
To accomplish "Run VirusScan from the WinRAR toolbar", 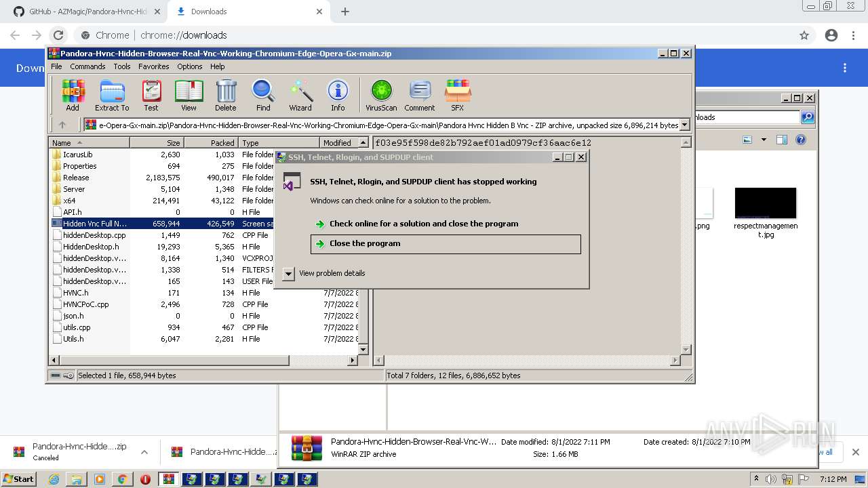I will (x=381, y=96).
